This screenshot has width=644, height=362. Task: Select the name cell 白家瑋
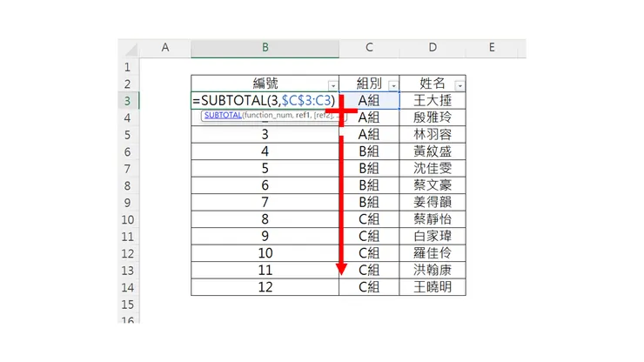pyautogui.click(x=433, y=237)
